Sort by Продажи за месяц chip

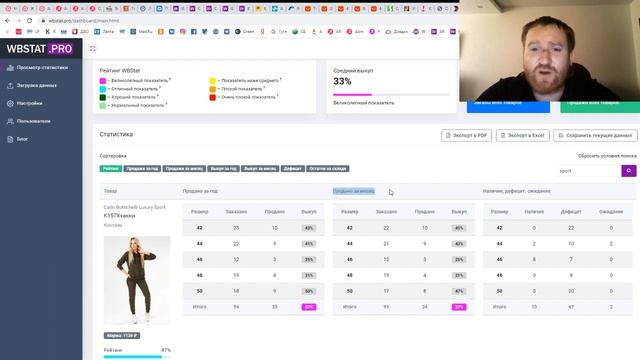click(184, 169)
